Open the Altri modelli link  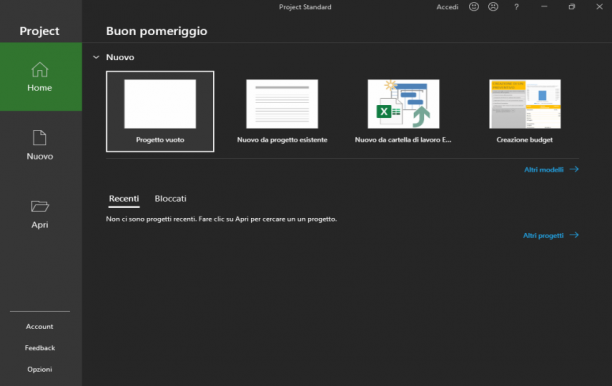[551, 169]
